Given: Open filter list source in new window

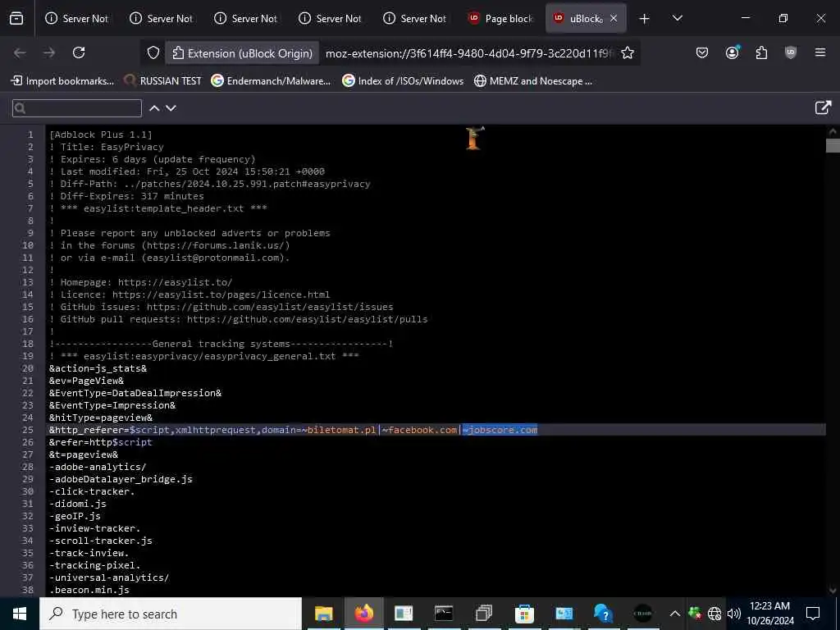Looking at the screenshot, I should (823, 107).
